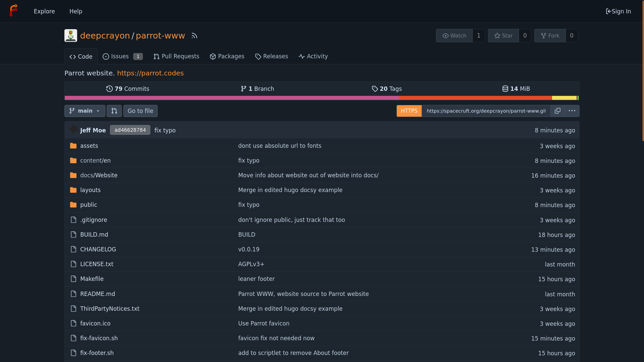The width and height of the screenshot is (644, 362).
Task: Open the parrot-www repository name link
Action: click(160, 36)
